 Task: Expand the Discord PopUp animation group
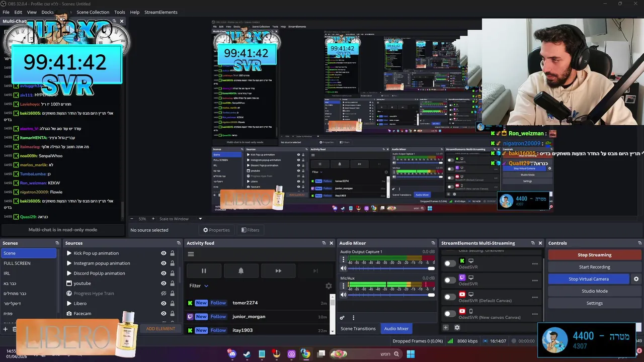[x=69, y=274]
